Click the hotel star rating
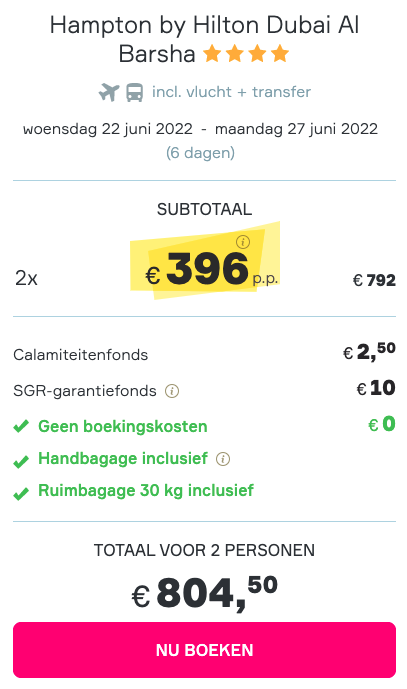 [246, 54]
